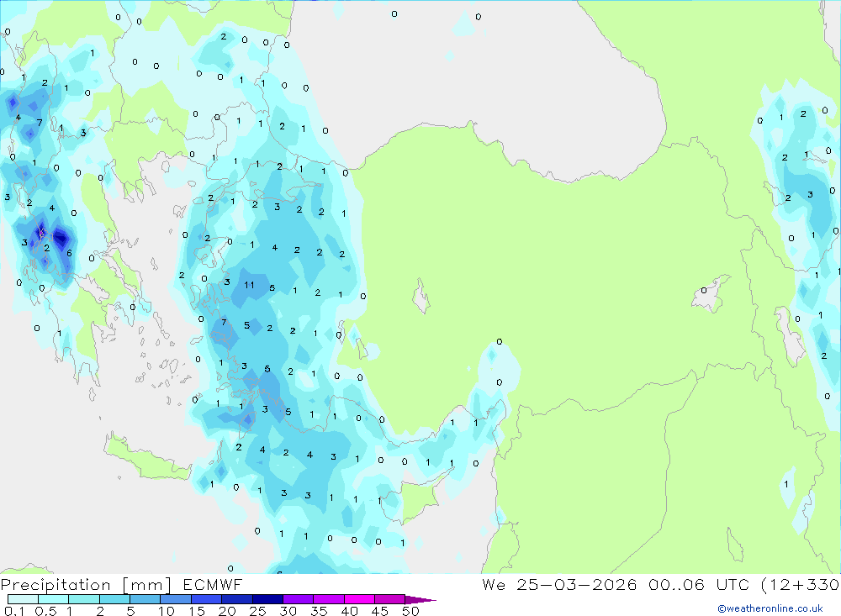Select the 0.5–1 mm legend color box
The image size is (841, 616).
click(53, 599)
